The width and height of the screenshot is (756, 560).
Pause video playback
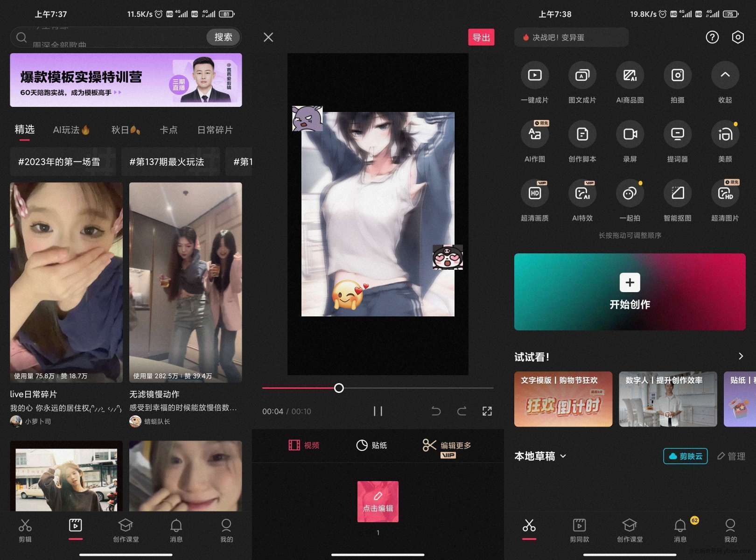point(378,411)
